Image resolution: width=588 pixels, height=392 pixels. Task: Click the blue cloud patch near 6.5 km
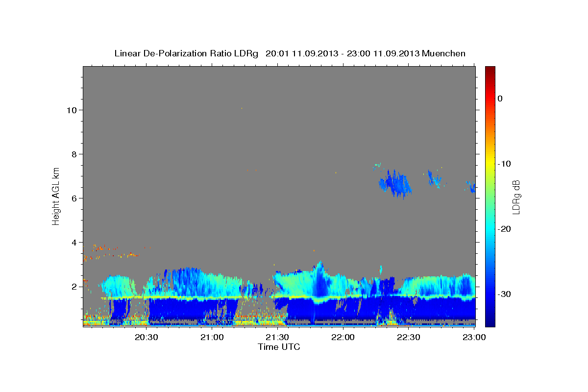coord(395,184)
